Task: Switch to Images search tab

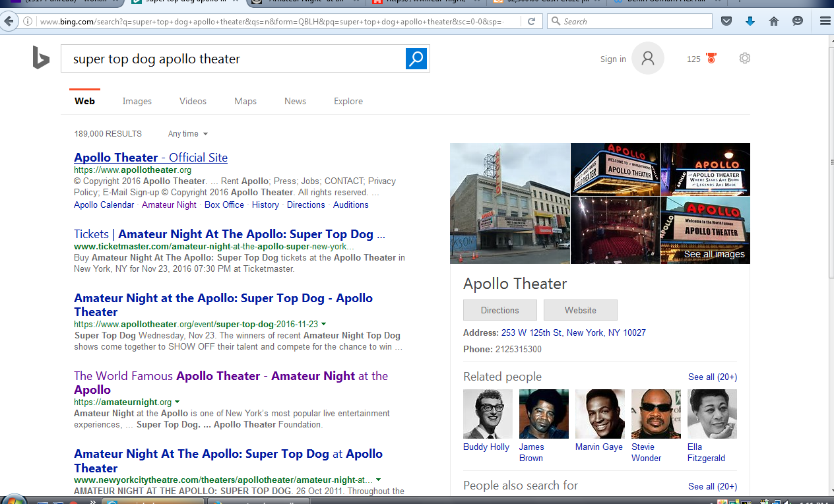Action: pos(137,101)
